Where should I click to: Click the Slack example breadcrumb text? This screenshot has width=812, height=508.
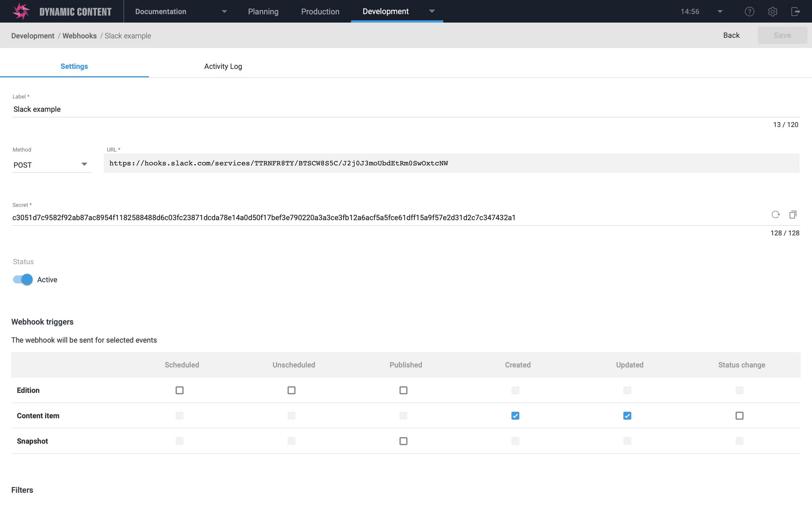click(x=128, y=36)
